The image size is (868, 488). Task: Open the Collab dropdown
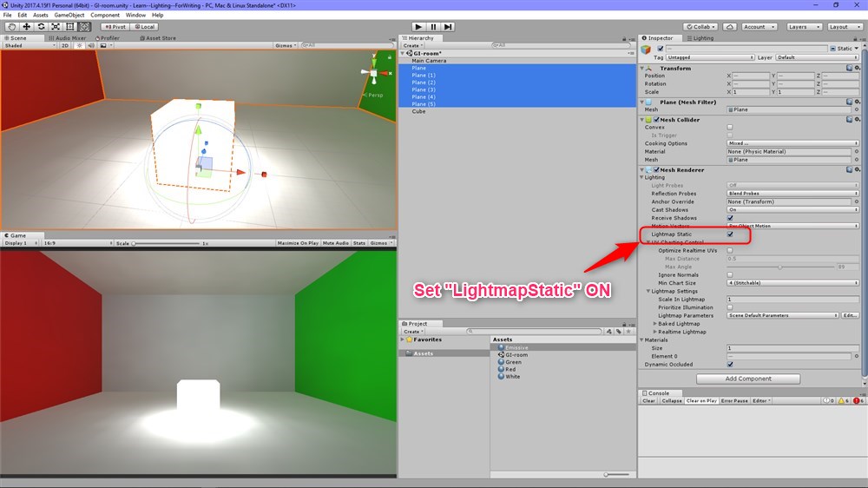[x=700, y=27]
